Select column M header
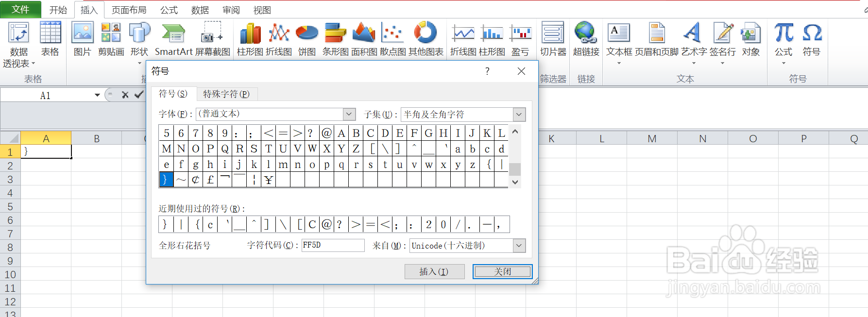Image resolution: width=868 pixels, height=317 pixels. coord(652,139)
